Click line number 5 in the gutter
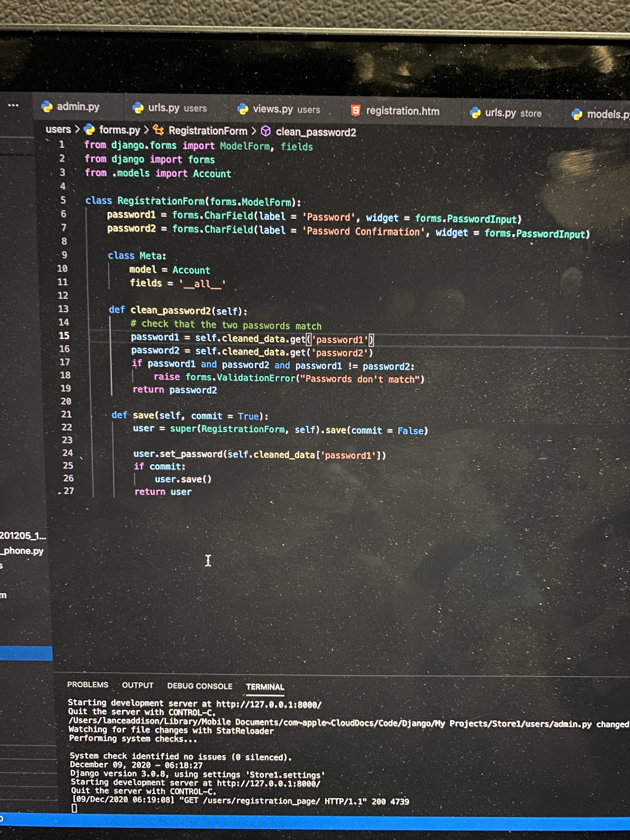Viewport: 630px width, 840px height. tap(63, 200)
